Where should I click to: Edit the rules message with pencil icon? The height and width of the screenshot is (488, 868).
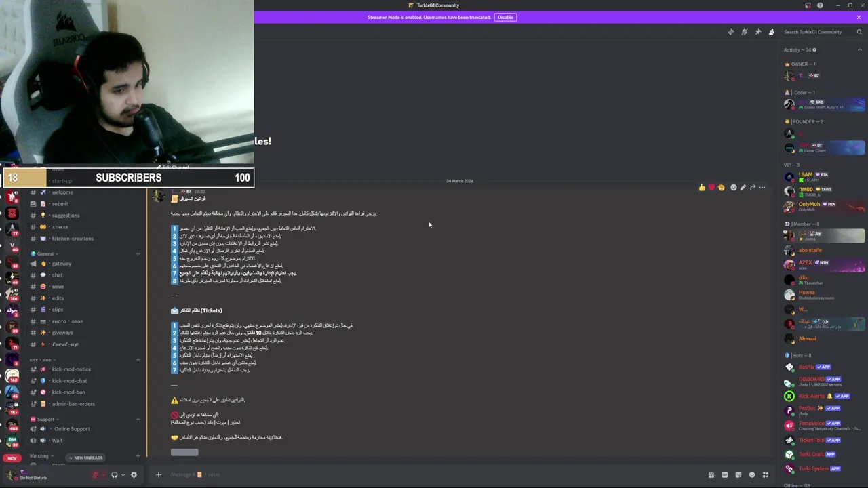[743, 188]
